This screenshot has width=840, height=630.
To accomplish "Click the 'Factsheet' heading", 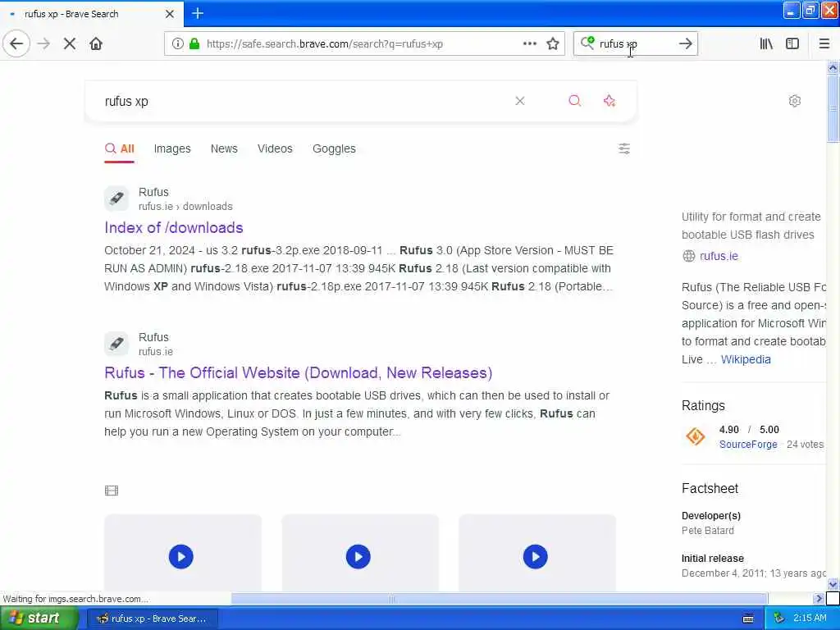I will coord(710,489).
